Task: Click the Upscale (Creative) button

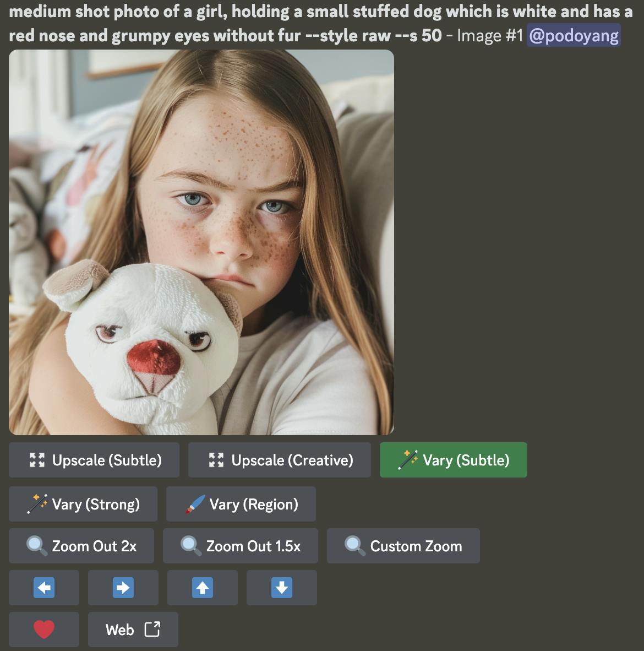Action: [x=279, y=460]
